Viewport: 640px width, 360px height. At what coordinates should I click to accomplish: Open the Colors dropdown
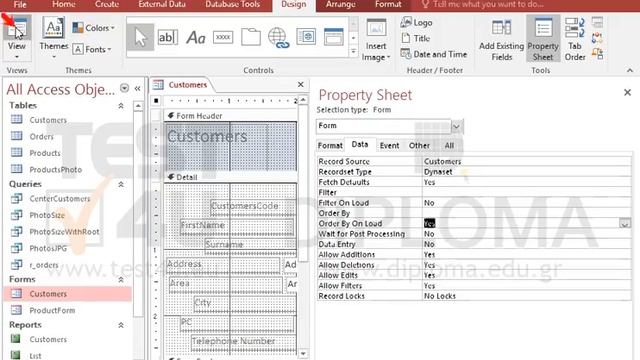pyautogui.click(x=93, y=28)
